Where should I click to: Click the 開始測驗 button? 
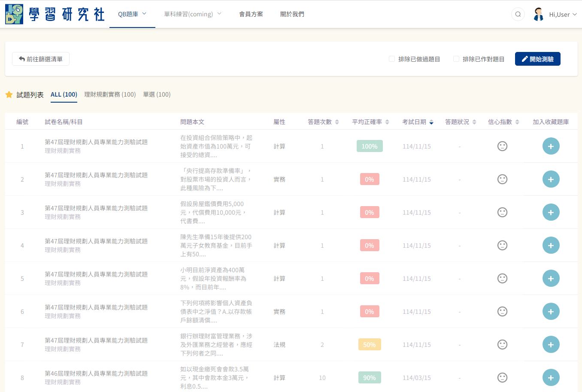537,59
